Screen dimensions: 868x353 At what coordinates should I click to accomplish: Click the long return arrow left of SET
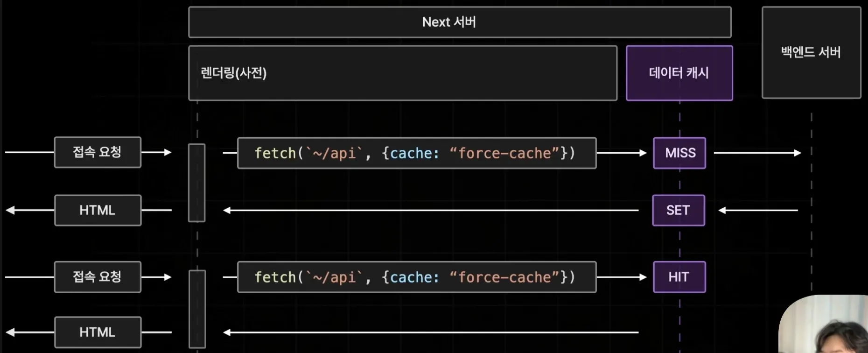[431, 211]
